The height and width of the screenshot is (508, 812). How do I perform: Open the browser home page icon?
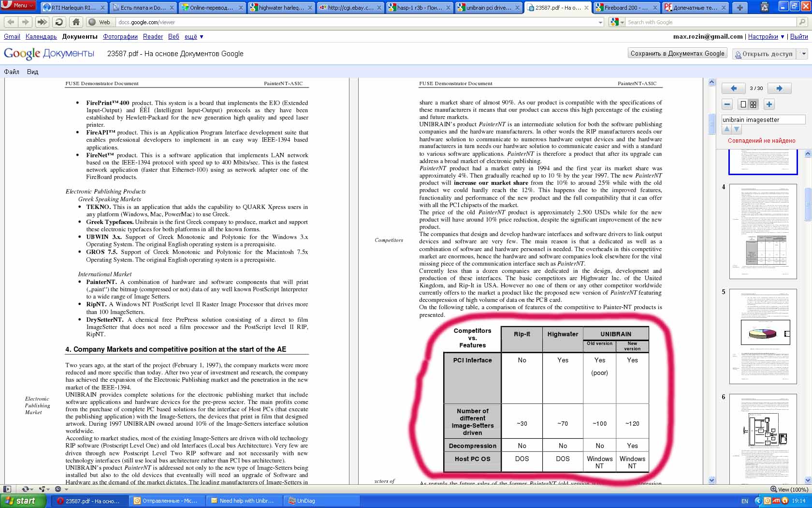(76, 22)
